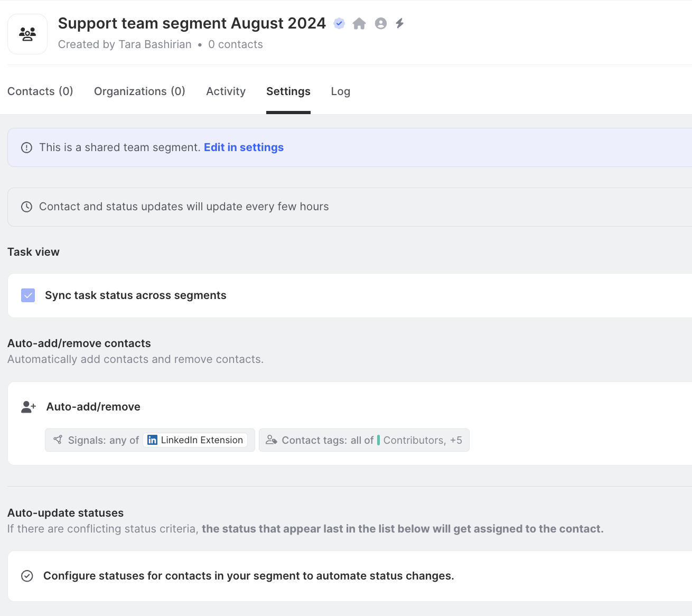Click the home icon next to the title
The image size is (692, 616).
(359, 23)
